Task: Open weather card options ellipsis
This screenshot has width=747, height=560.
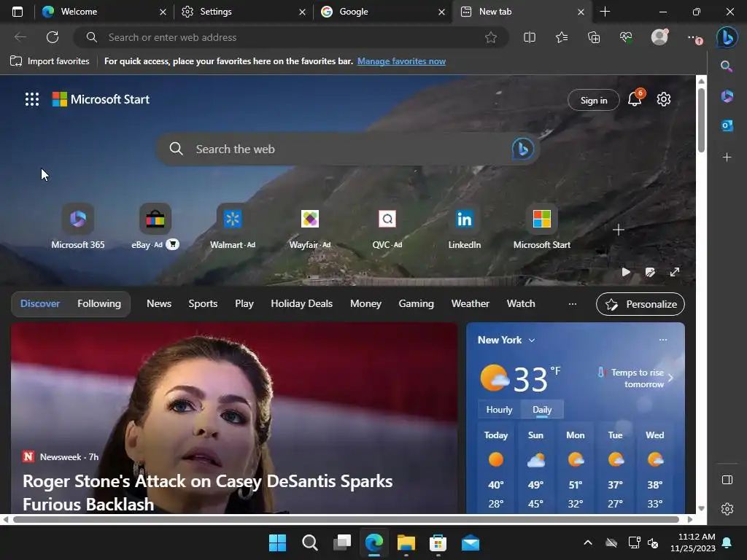Action: click(x=662, y=340)
